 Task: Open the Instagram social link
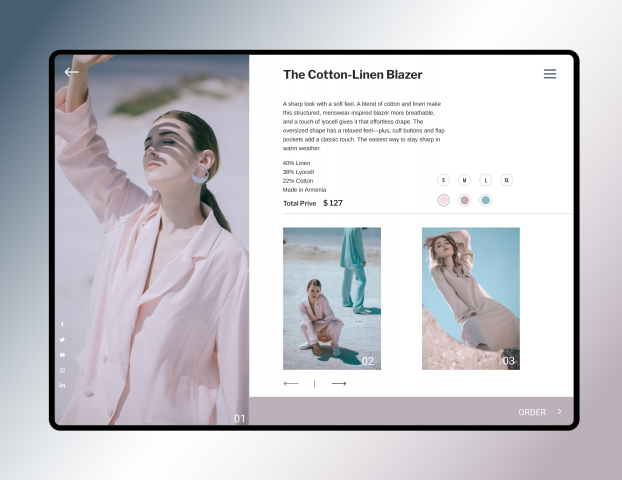(x=62, y=371)
